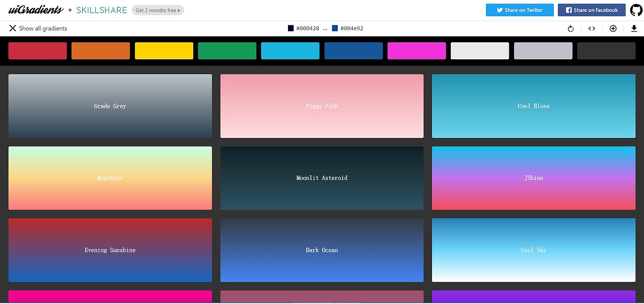Open the Skillshare link
This screenshot has width=644, height=304.
pos(102,10)
